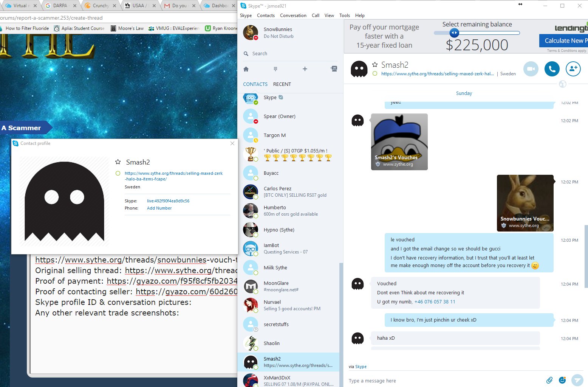Viewport: 588px width, 387px height.
Task: Click the sythe.org link in chat header
Action: (x=438, y=74)
